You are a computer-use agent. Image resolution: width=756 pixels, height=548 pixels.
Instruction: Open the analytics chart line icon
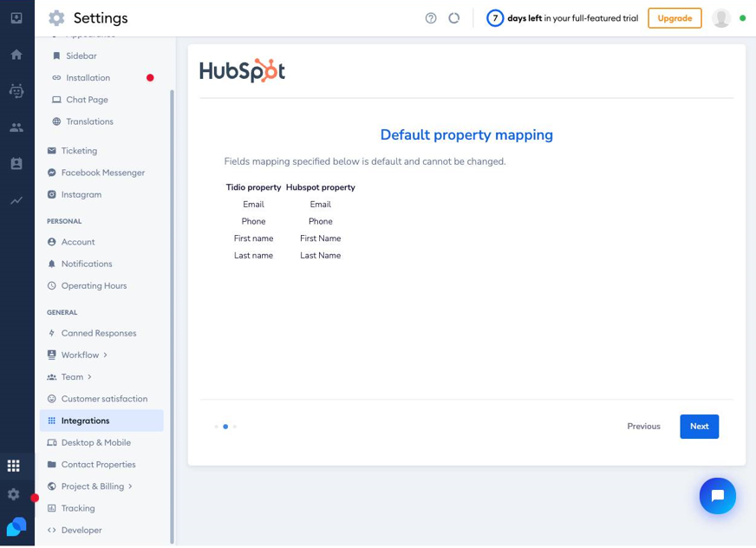(16, 200)
